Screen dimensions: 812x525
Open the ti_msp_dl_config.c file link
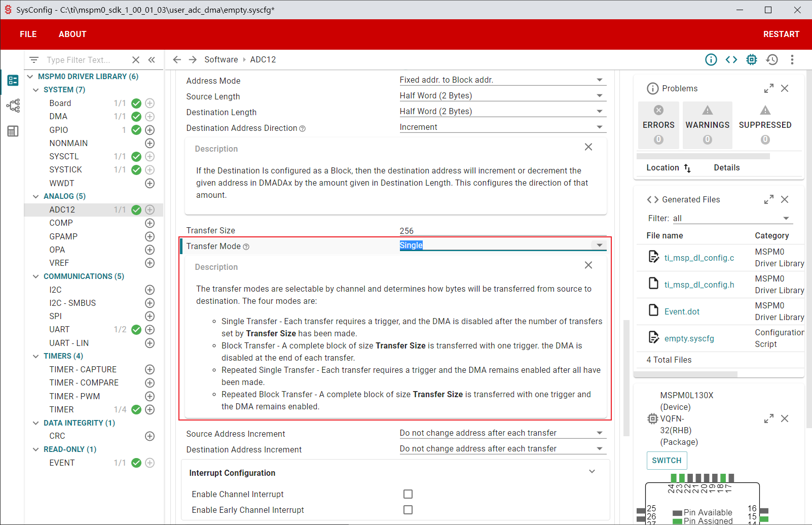pos(699,258)
